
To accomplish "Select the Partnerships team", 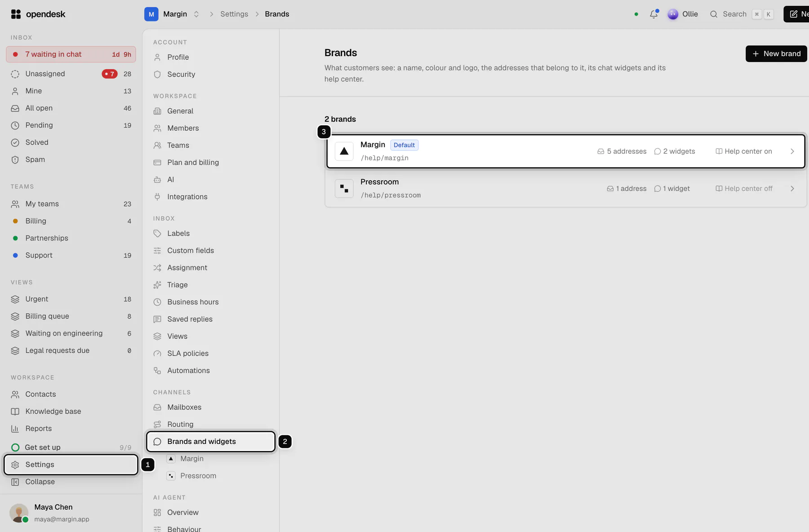I will [71, 238].
